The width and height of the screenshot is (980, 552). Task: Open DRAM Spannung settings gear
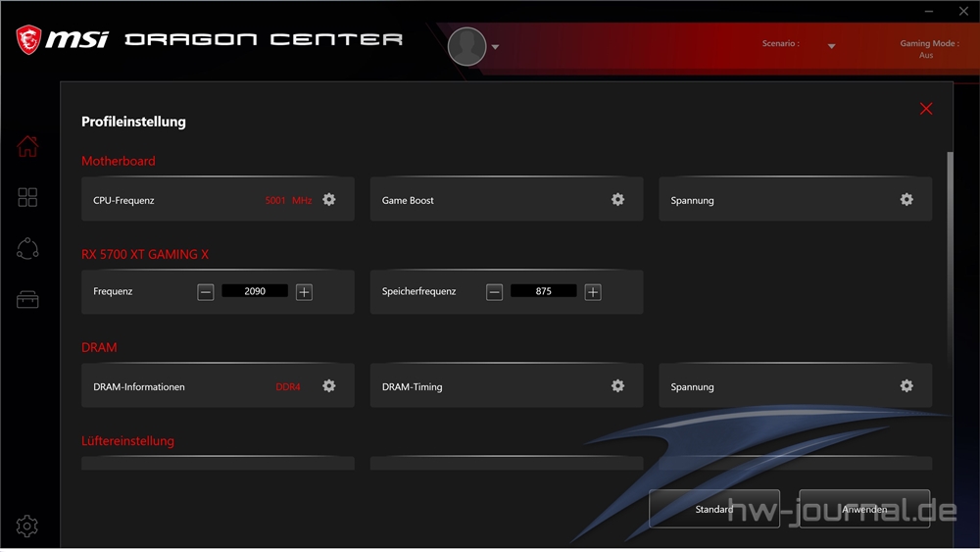[x=906, y=385]
